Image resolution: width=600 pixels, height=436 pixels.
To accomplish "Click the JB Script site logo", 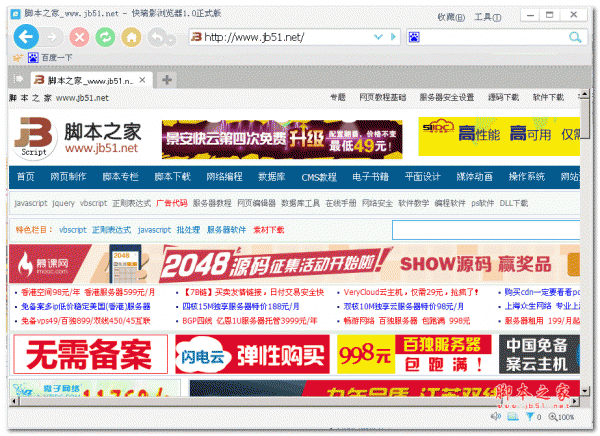I will (x=34, y=137).
